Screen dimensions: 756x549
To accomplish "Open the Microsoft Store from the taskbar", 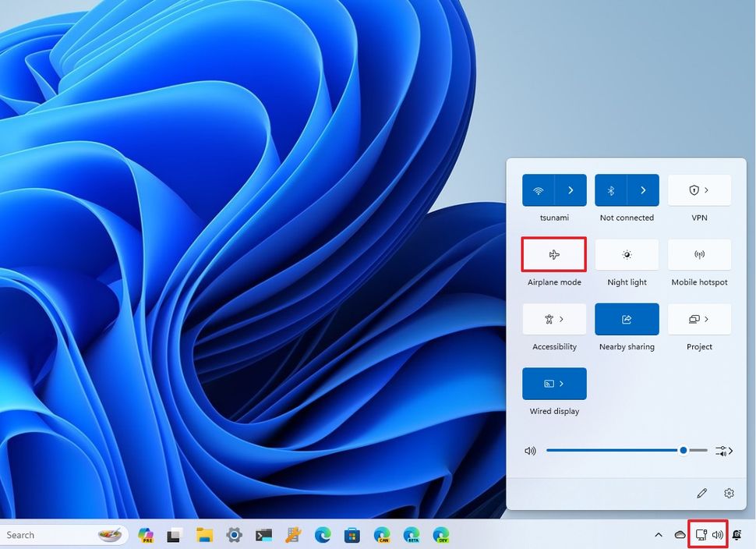I will pyautogui.click(x=352, y=535).
